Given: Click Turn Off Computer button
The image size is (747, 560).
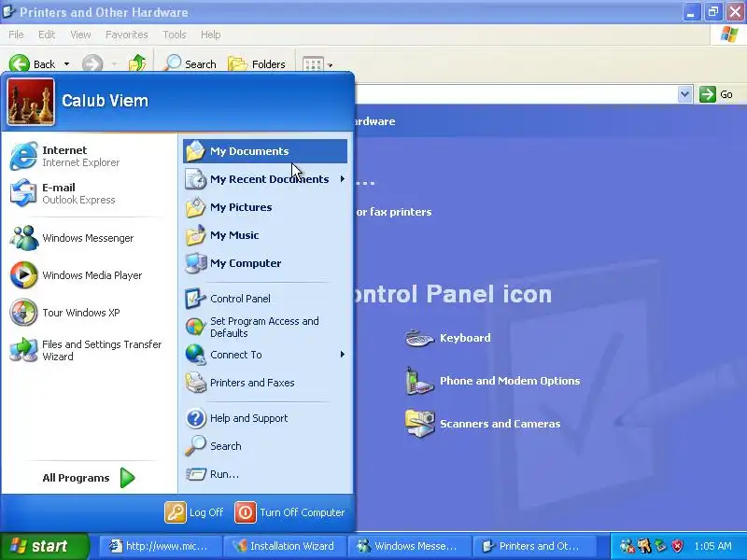Looking at the screenshot, I should [x=289, y=512].
